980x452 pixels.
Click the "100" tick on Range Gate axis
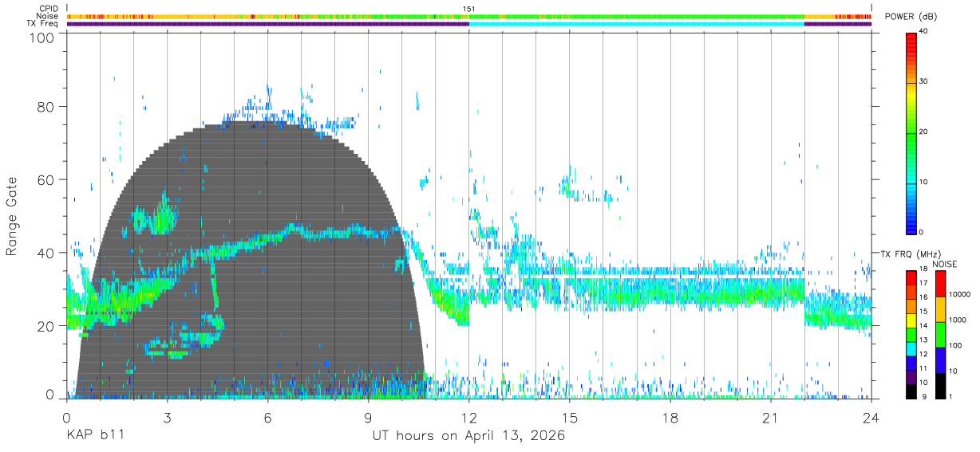(x=43, y=37)
